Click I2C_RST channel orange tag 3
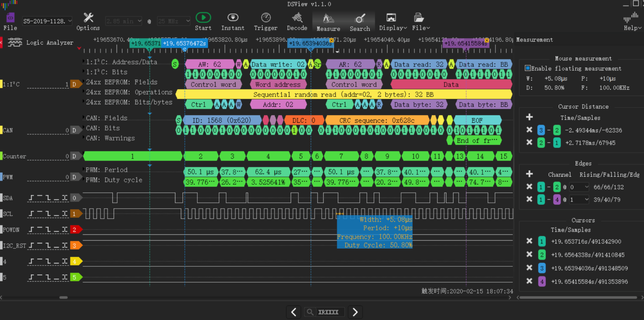Viewport: 644px width, 320px height. click(x=75, y=245)
